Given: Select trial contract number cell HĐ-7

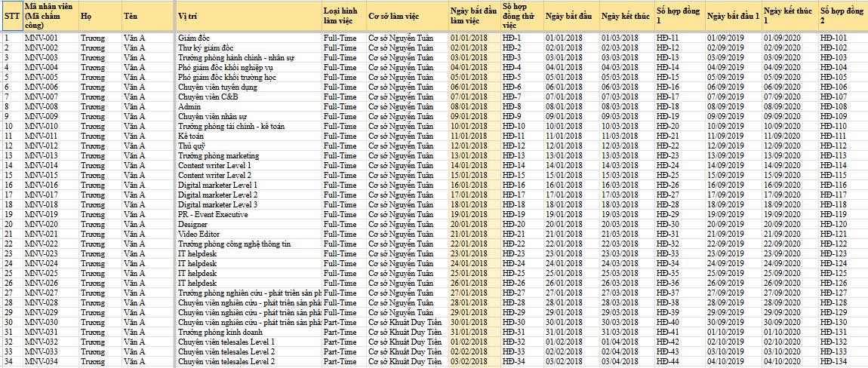Looking at the screenshot, I should point(522,97).
